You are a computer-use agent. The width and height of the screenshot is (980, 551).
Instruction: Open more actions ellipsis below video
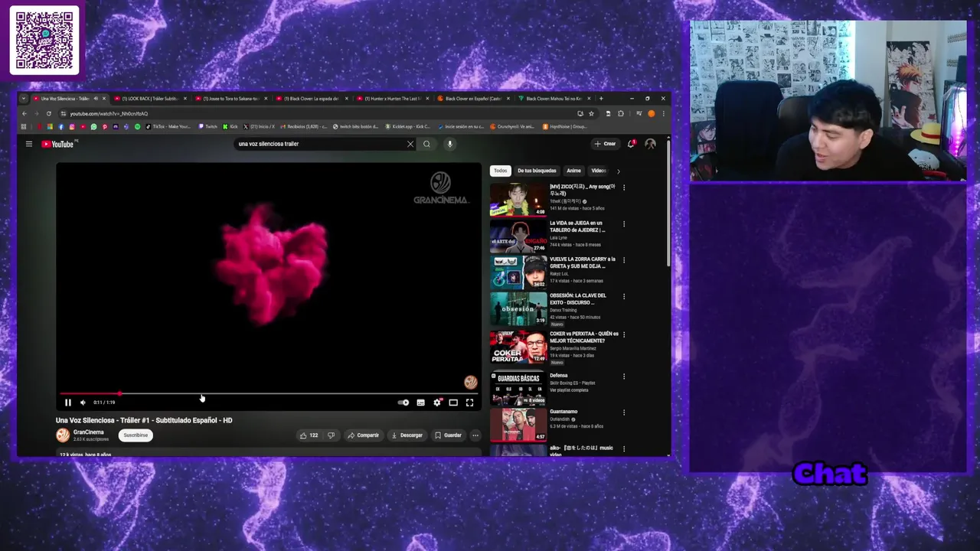tap(475, 435)
